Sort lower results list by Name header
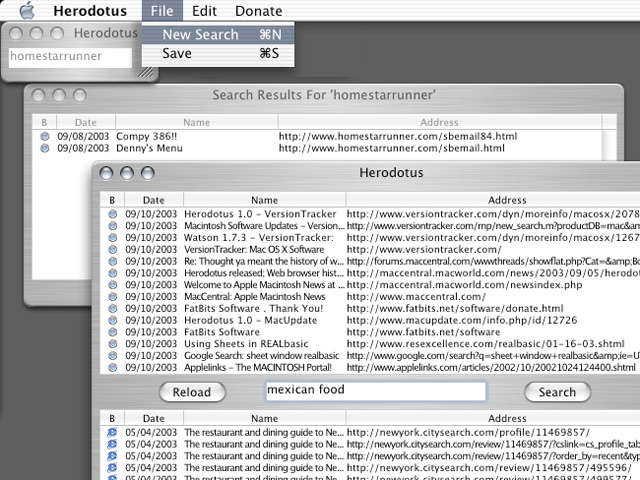 tap(264, 418)
